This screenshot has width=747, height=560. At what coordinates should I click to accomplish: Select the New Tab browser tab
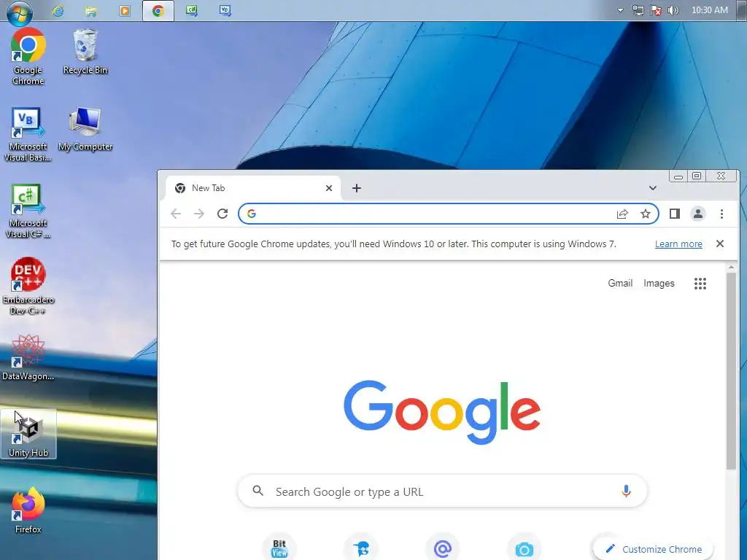pyautogui.click(x=252, y=188)
